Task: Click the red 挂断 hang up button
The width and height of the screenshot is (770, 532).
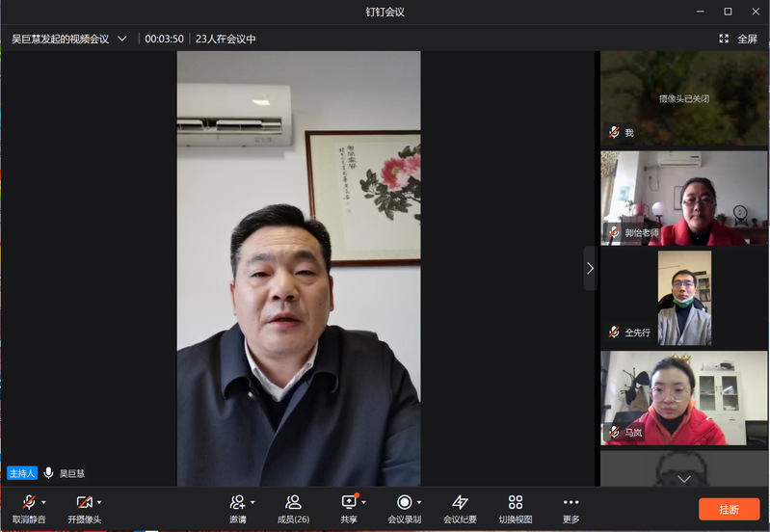Action: tap(729, 509)
